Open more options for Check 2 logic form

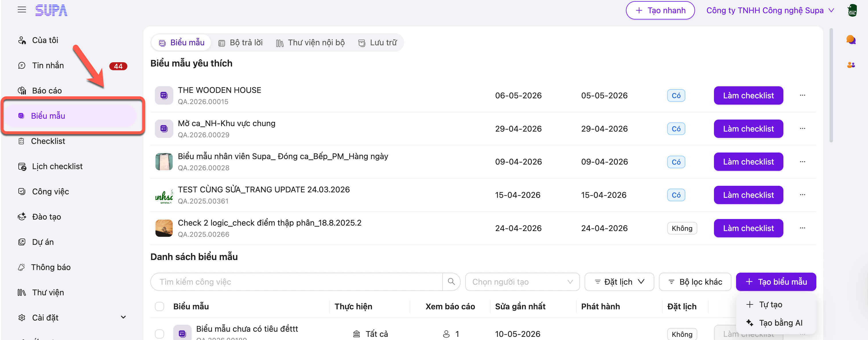tap(802, 228)
